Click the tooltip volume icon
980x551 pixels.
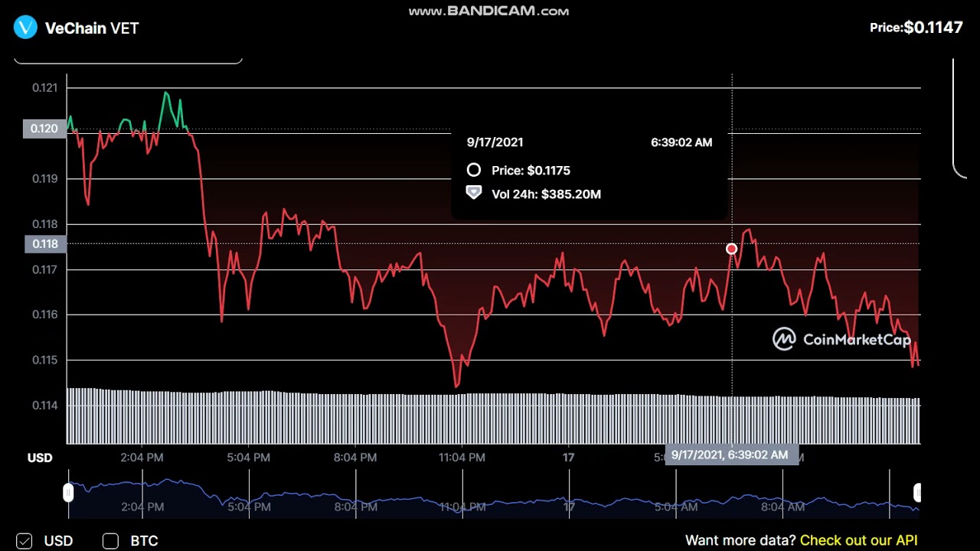click(474, 193)
